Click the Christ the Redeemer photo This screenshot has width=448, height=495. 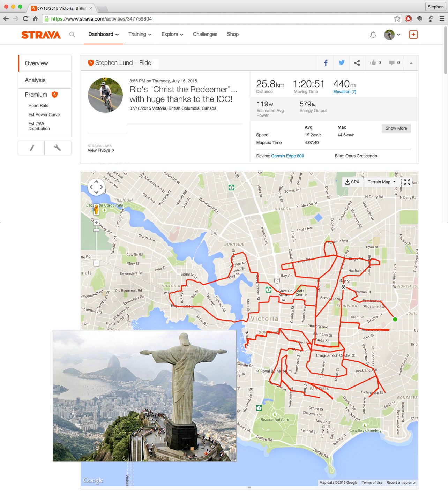coord(144,396)
